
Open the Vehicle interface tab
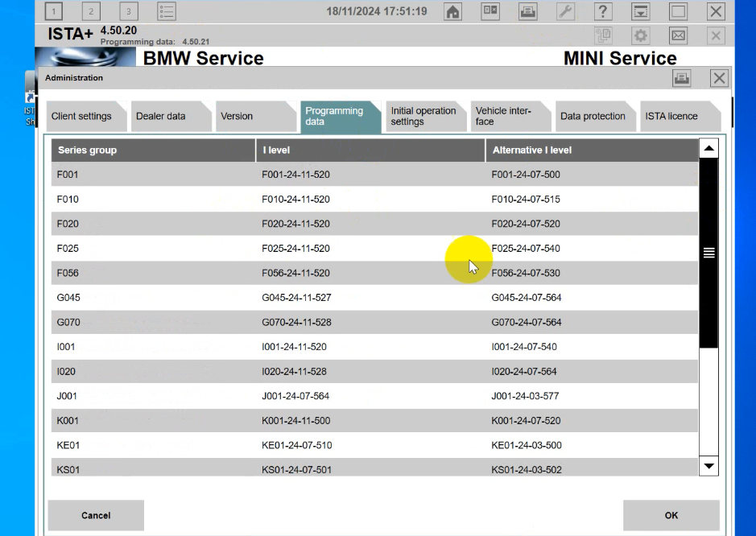(x=510, y=116)
